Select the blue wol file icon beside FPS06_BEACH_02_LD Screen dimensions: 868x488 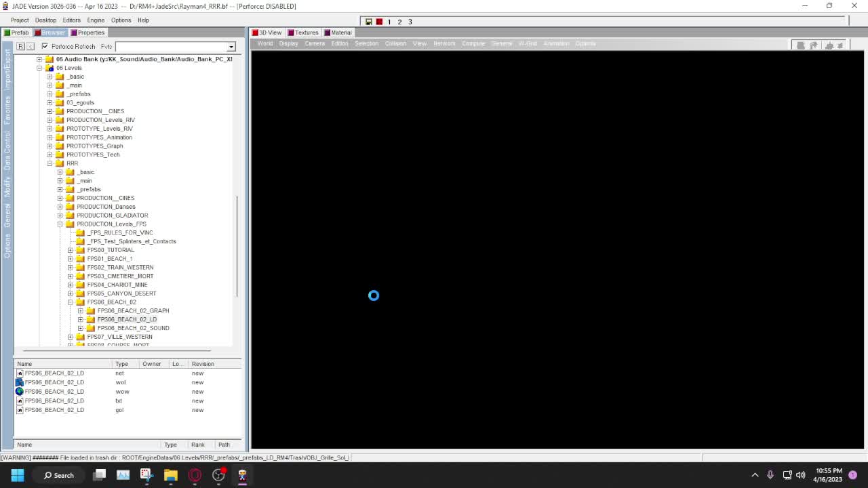(x=20, y=382)
